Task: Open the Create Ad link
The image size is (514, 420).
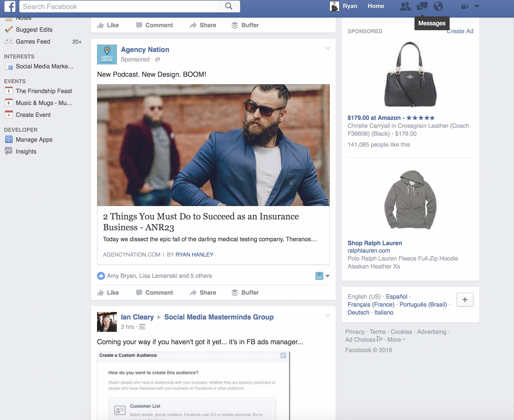Action: point(461,31)
